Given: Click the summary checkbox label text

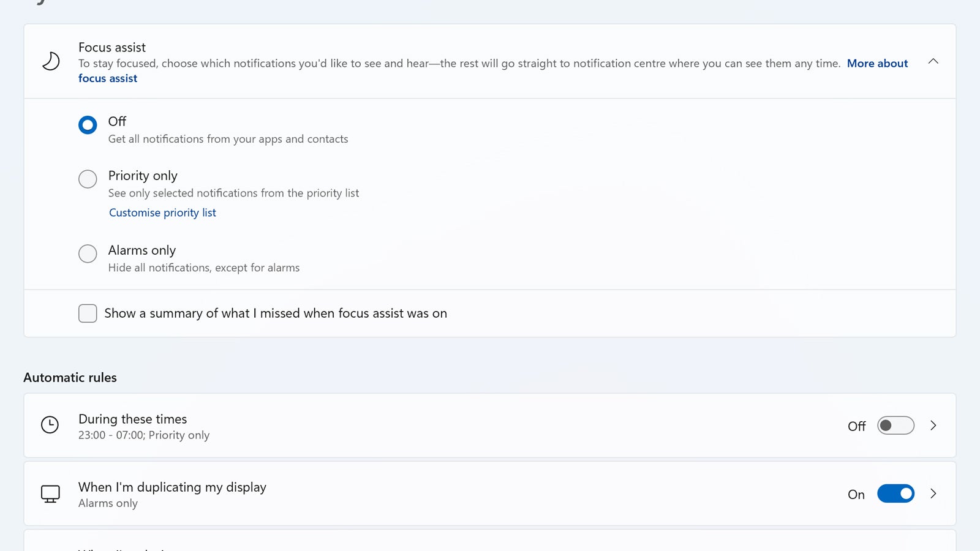Looking at the screenshot, I should [x=276, y=313].
